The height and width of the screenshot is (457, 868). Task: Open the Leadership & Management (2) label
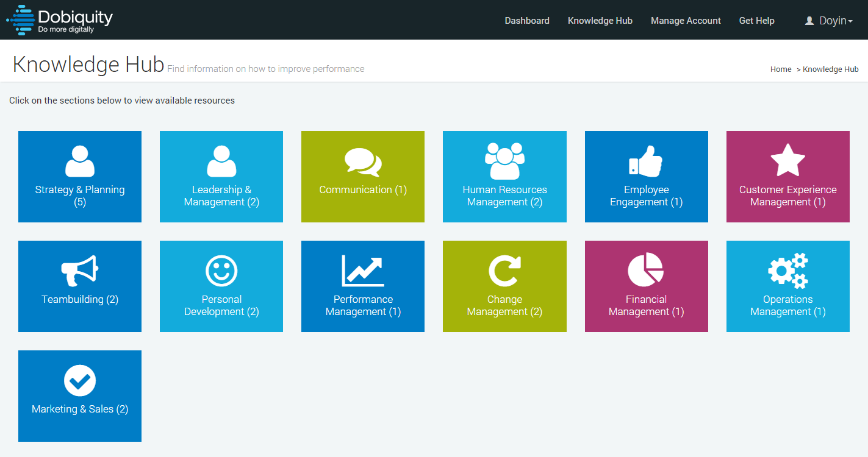click(x=221, y=196)
